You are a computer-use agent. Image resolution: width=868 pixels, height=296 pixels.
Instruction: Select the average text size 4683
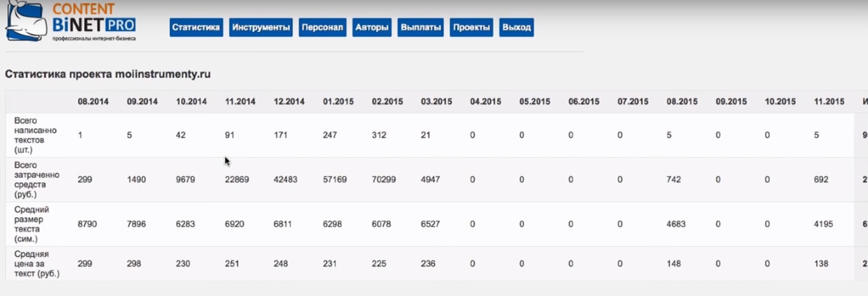click(x=676, y=224)
